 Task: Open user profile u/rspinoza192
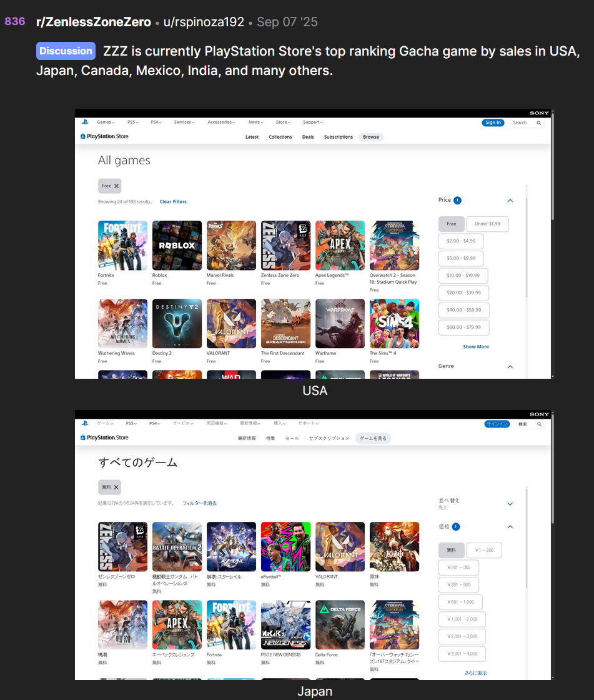[x=204, y=22]
